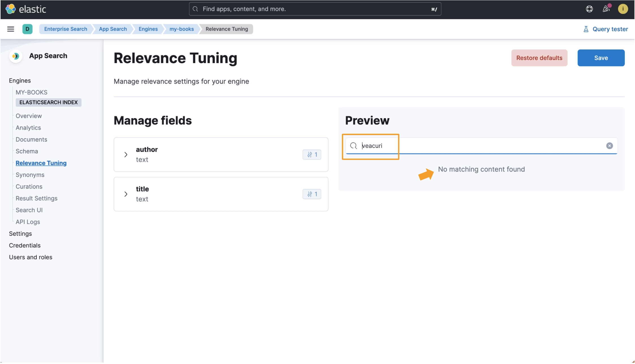
Task: Open Curations in the sidebar
Action: tap(29, 187)
